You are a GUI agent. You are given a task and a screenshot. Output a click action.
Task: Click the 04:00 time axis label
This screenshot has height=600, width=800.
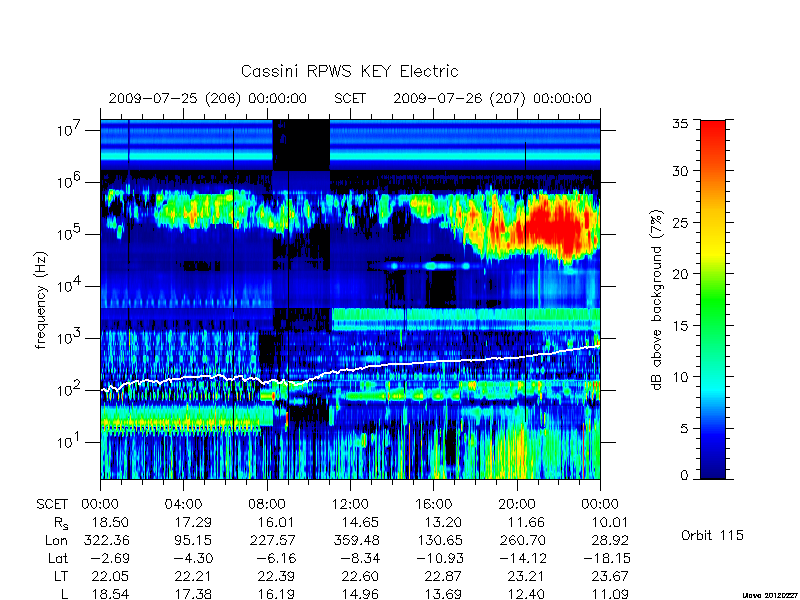184,505
